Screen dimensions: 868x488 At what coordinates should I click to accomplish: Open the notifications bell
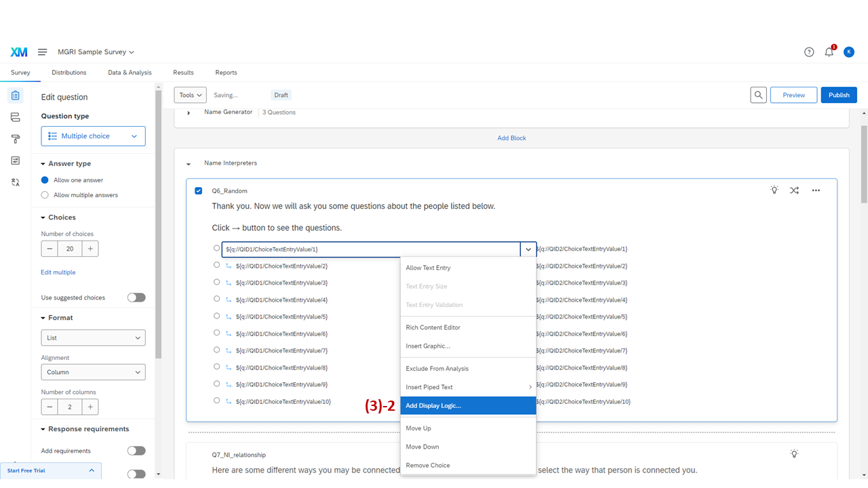[x=829, y=52]
